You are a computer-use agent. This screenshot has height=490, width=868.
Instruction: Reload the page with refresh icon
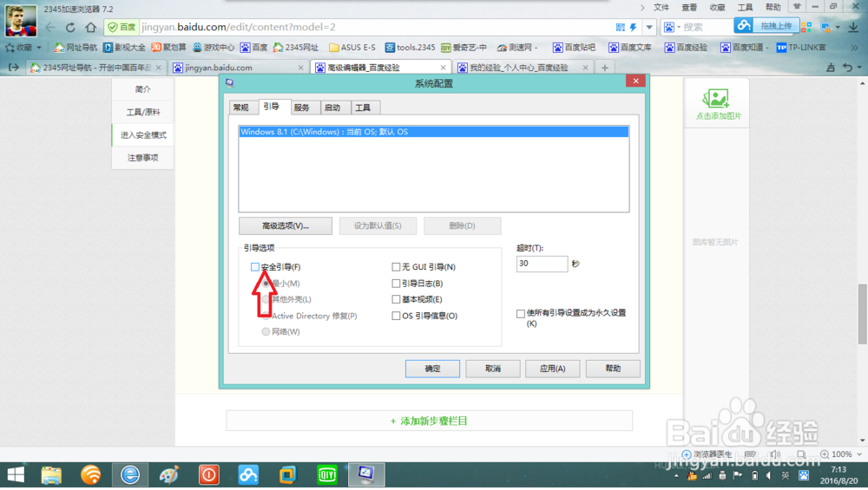[70, 27]
